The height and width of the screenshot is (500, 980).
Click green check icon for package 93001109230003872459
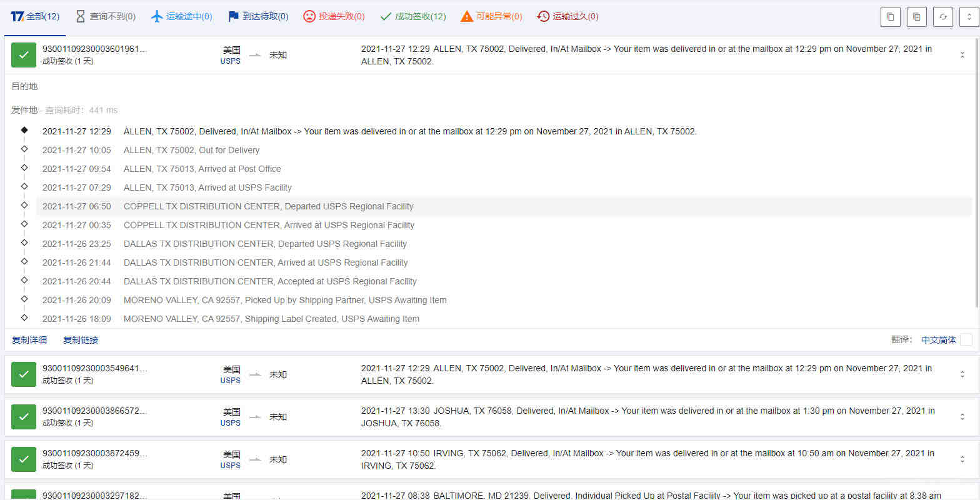coord(24,459)
